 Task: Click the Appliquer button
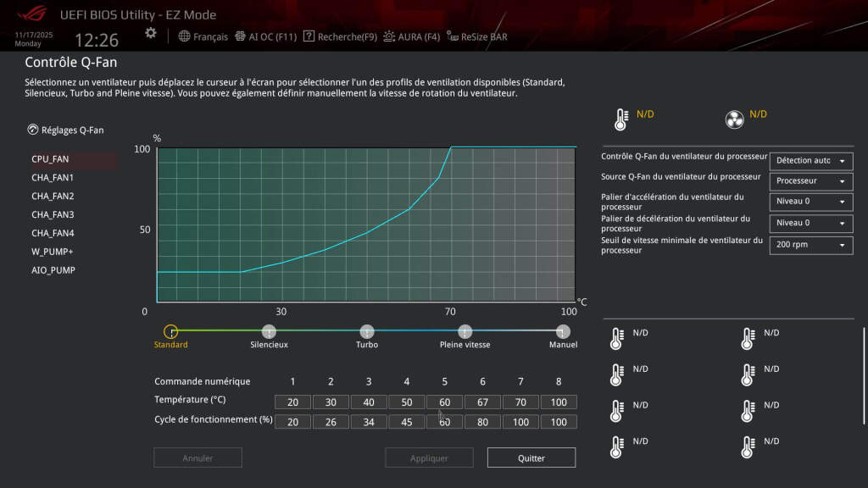pos(428,457)
